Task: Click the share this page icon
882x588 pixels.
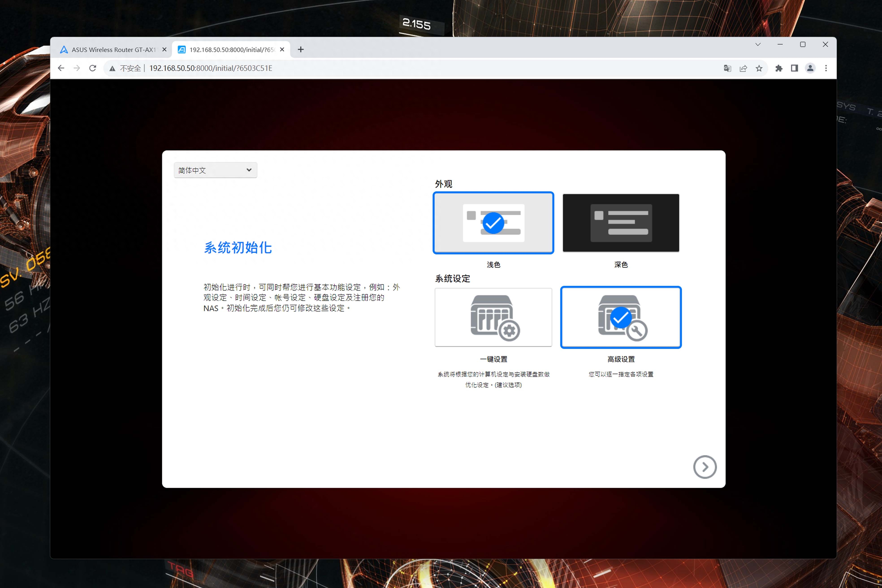Action: click(x=743, y=68)
